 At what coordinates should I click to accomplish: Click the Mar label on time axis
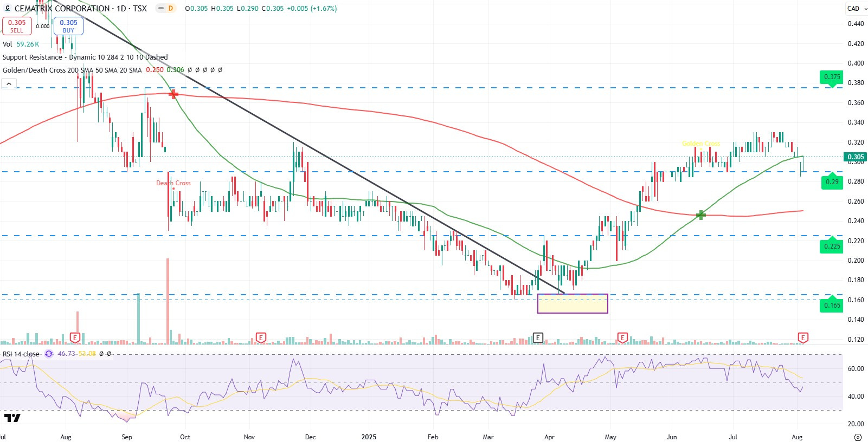pos(488,437)
